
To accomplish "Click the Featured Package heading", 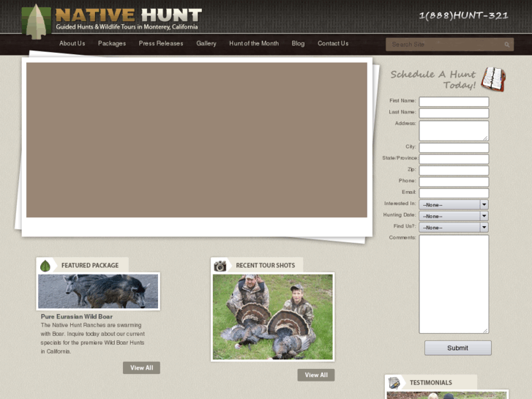I will click(90, 266).
